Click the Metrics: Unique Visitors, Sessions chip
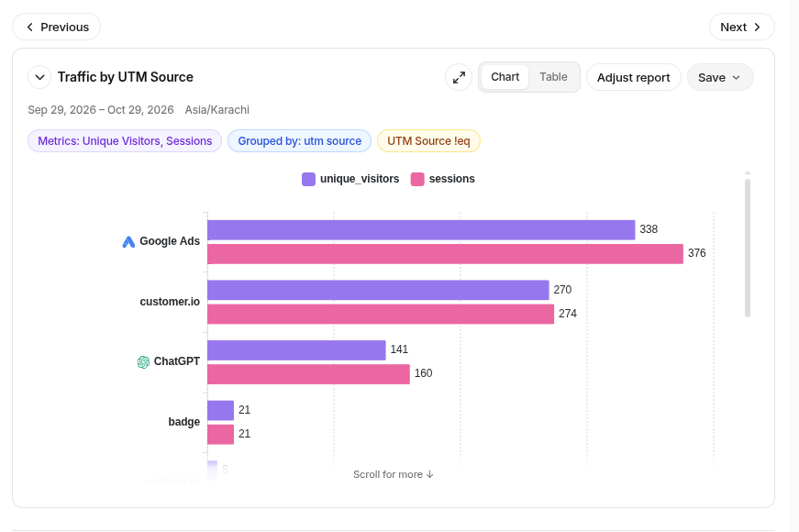The image size is (799, 532). pyautogui.click(x=125, y=141)
